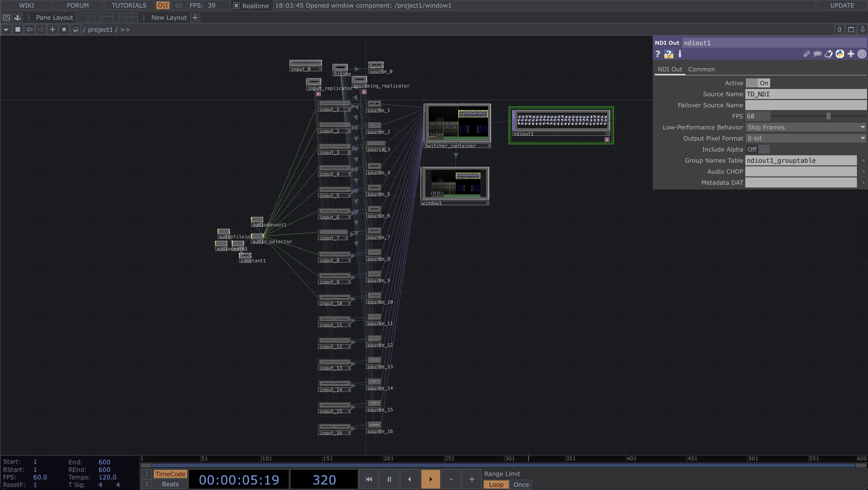Viewport: 868px width, 490px height.
Task: Open Output Pixel Format dropdown
Action: pyautogui.click(x=805, y=138)
